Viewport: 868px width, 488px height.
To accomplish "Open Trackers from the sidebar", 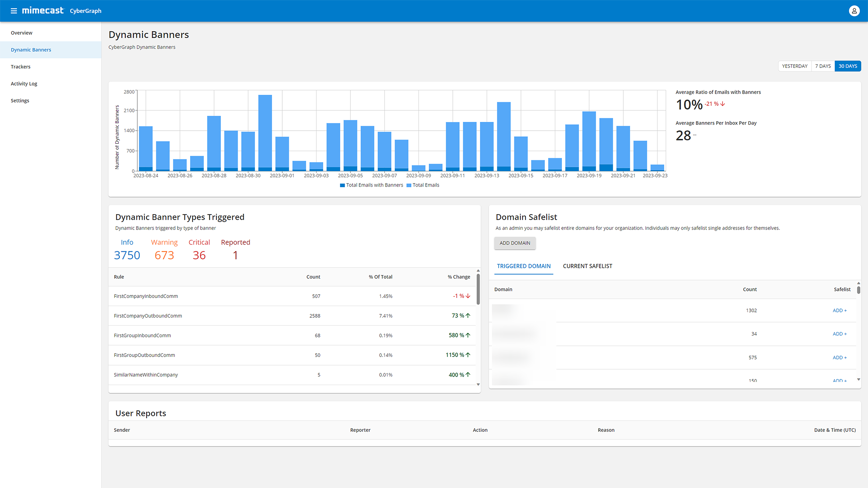I will (x=20, y=66).
